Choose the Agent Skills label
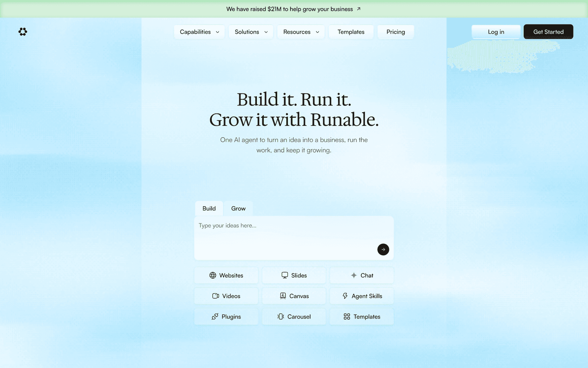Viewport: 588px width, 368px height. tap(367, 296)
